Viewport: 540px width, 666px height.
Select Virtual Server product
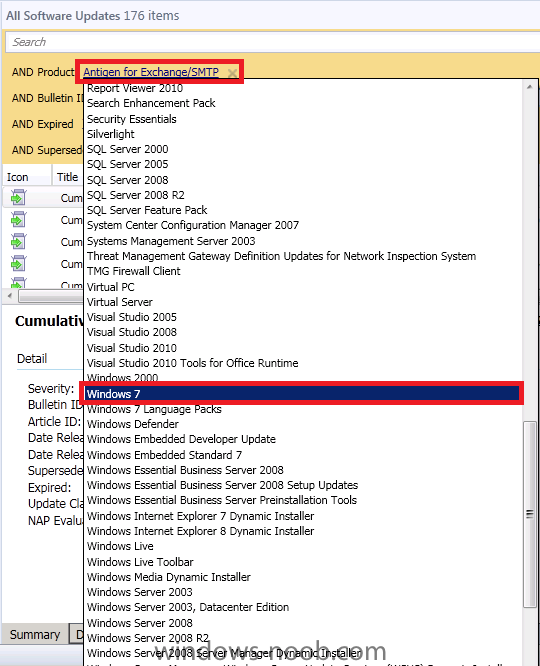pyautogui.click(x=119, y=302)
